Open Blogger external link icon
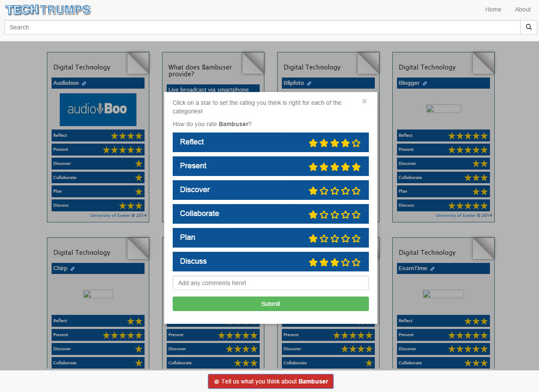 coord(425,84)
